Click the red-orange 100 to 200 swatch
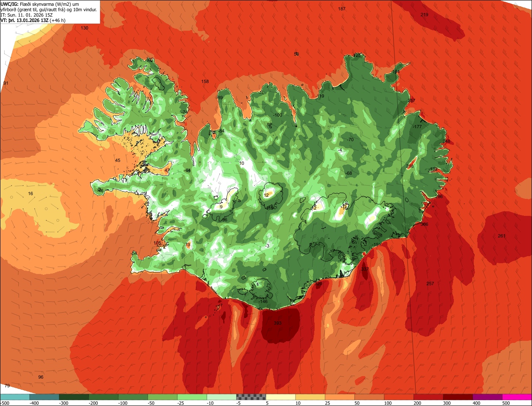The height and width of the screenshot is (406, 532). 398,397
